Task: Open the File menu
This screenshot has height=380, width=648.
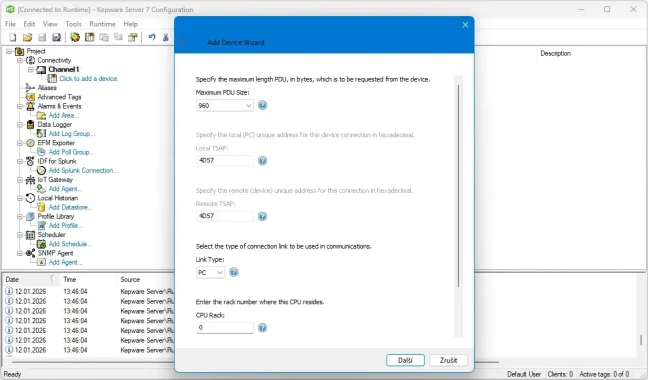Action: click(10, 24)
